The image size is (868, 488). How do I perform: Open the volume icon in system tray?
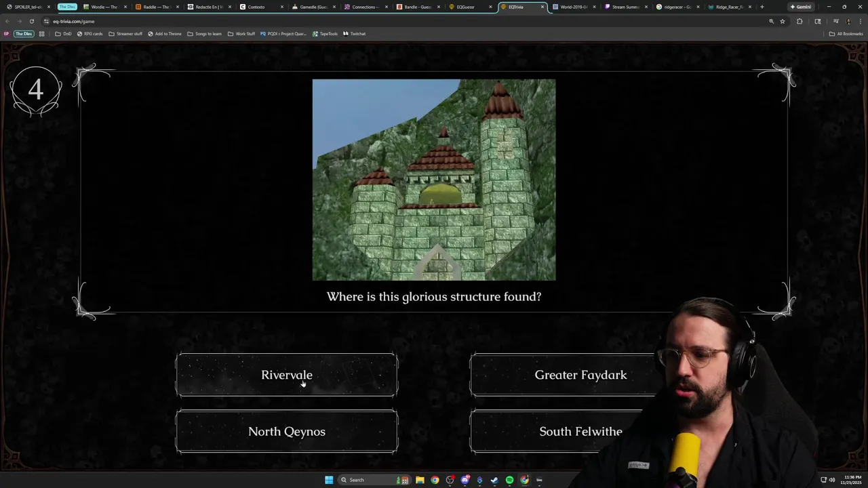[832, 480]
